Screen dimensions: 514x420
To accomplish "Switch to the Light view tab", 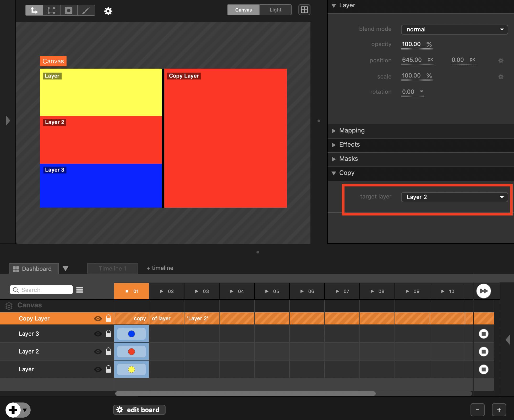I will 275,10.
